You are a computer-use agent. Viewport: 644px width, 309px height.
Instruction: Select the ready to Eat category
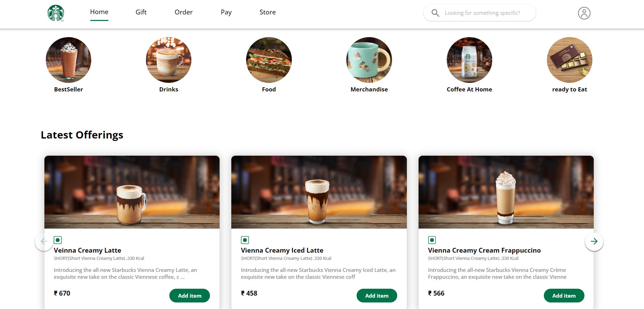click(569, 60)
